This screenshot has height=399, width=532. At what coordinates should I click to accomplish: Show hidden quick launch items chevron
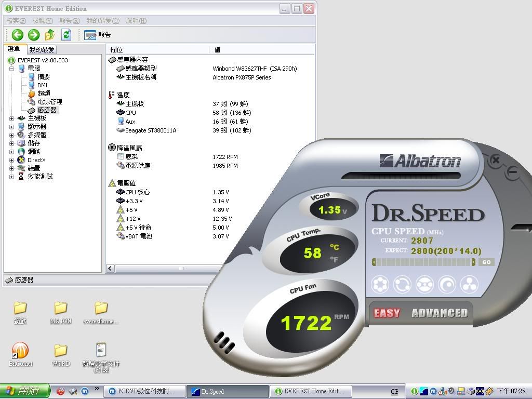coord(97,389)
